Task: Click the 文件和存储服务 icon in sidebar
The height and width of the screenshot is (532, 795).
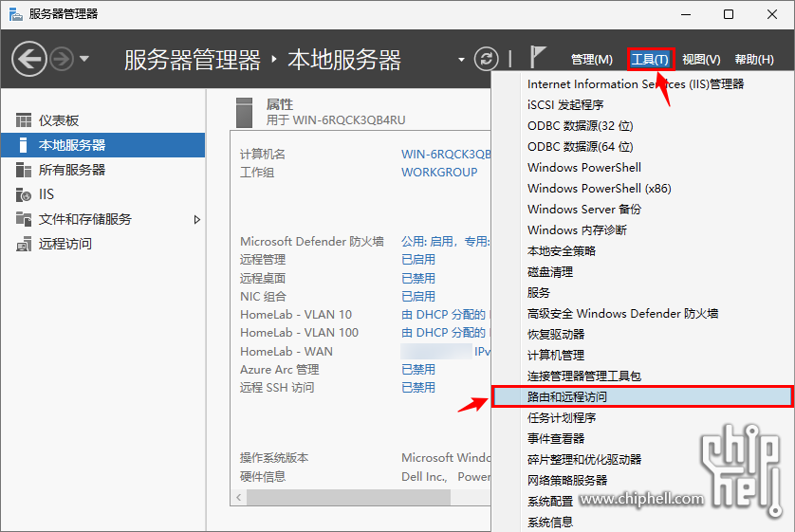Action: (24, 219)
